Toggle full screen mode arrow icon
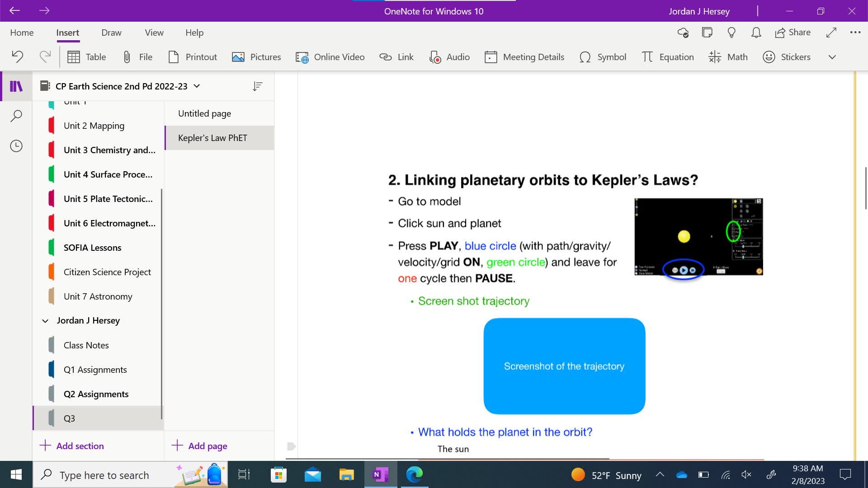Screen dimensions: 868x488 pyautogui.click(x=831, y=33)
